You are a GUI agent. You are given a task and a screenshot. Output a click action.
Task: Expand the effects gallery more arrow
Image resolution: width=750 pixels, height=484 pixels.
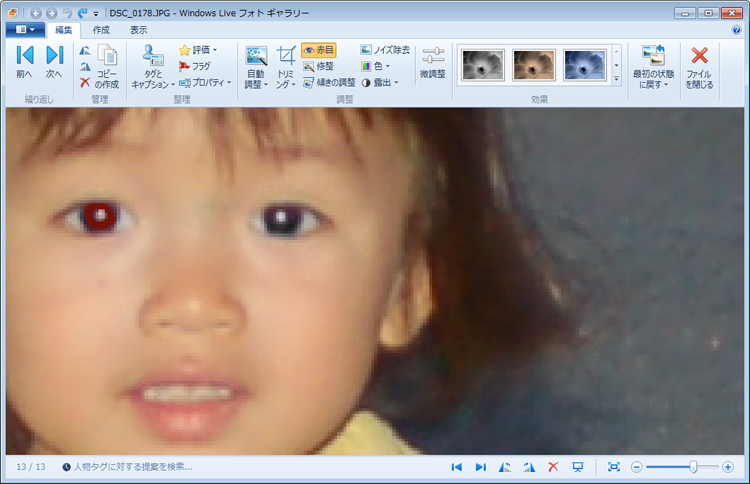point(617,79)
